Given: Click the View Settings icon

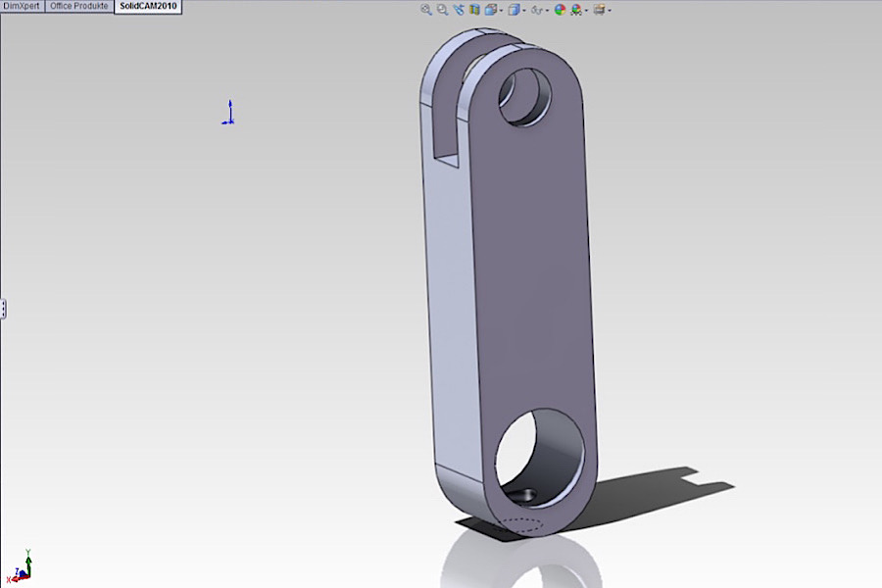Looking at the screenshot, I should coord(598,10).
